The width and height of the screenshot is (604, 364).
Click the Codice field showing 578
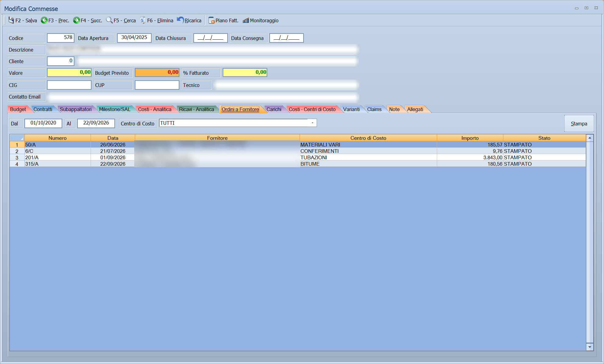(x=61, y=38)
